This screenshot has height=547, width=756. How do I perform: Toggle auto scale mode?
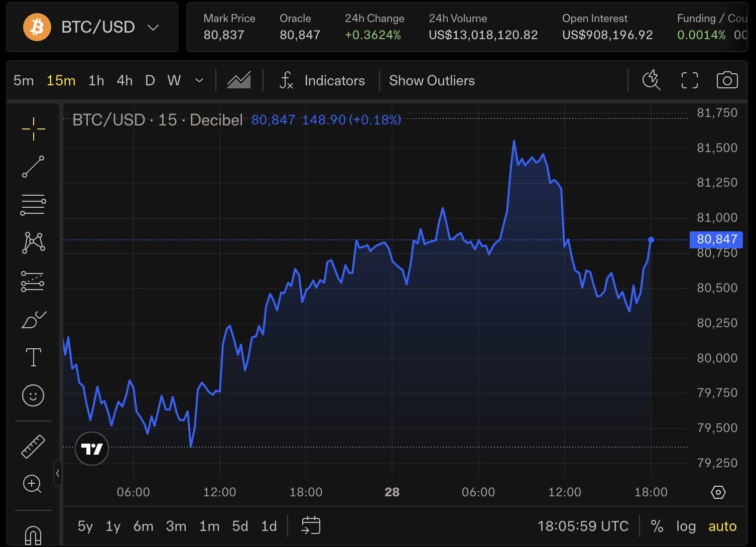722,526
